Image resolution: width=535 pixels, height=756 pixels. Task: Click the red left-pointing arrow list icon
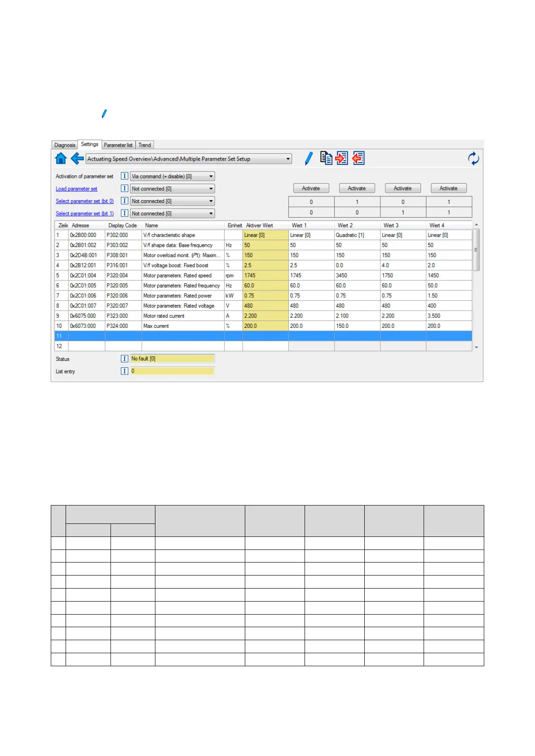click(x=358, y=158)
